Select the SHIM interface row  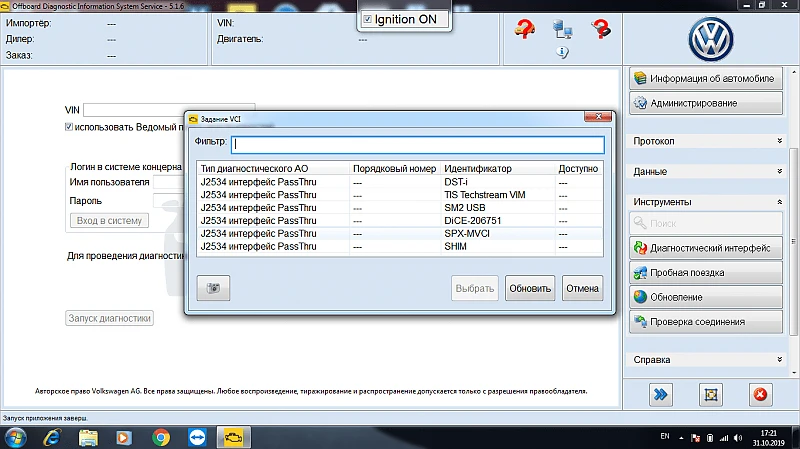400,246
